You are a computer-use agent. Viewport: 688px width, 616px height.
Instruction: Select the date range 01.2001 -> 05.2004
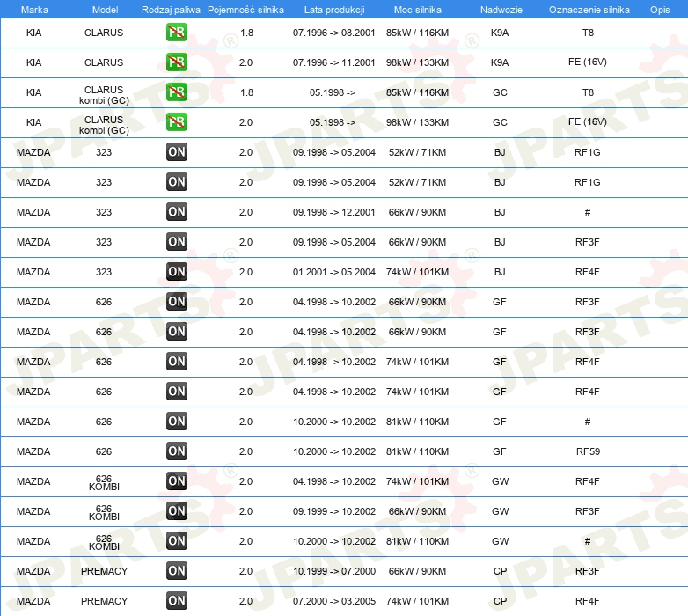pos(334,272)
